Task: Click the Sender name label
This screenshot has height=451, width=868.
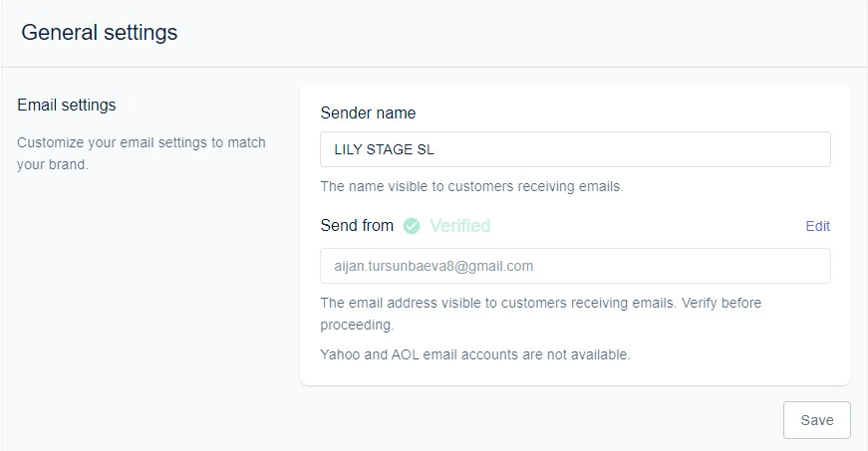Action: click(x=368, y=113)
